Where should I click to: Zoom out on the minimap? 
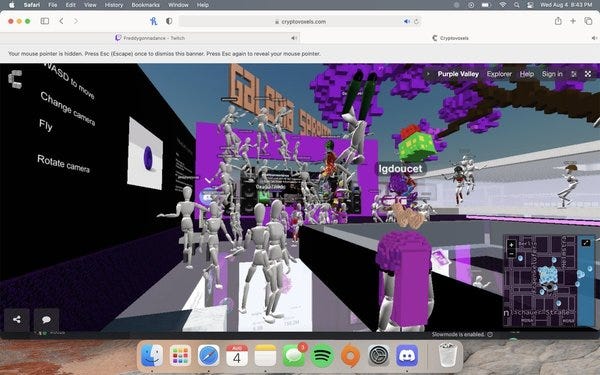511,253
